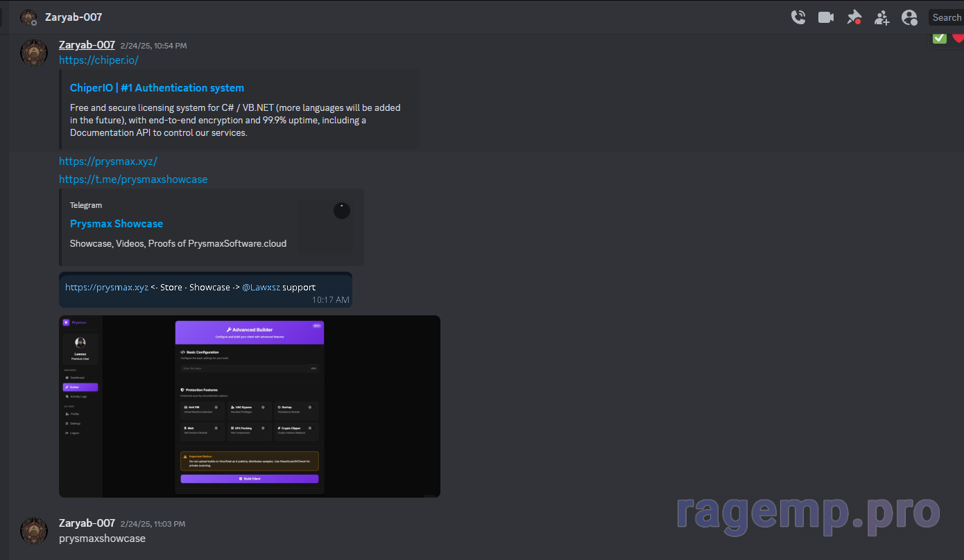Open the https://chiper.io/ link
Image resolution: width=964 pixels, height=560 pixels.
tap(98, 60)
